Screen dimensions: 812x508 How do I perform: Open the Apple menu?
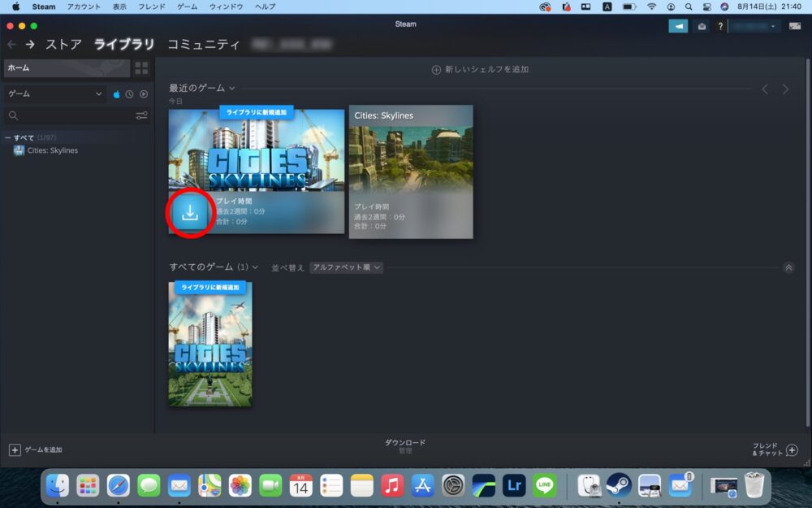tap(15, 7)
